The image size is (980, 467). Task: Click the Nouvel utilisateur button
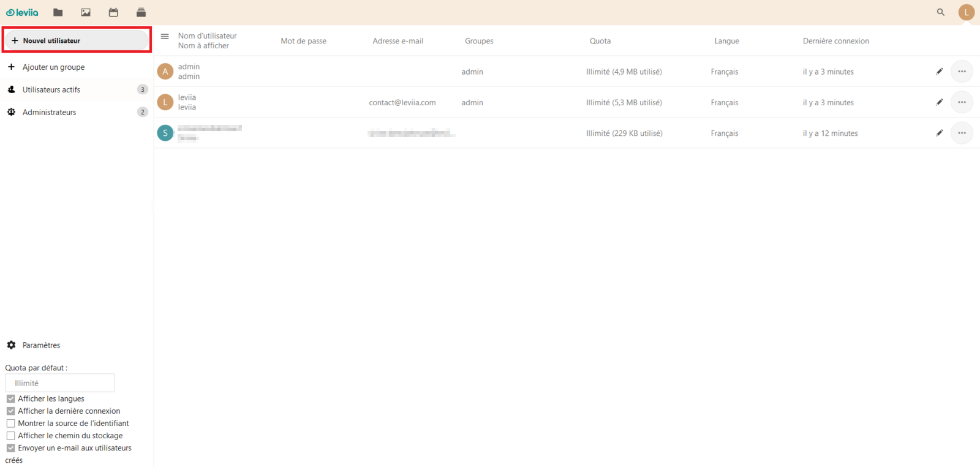pos(77,40)
